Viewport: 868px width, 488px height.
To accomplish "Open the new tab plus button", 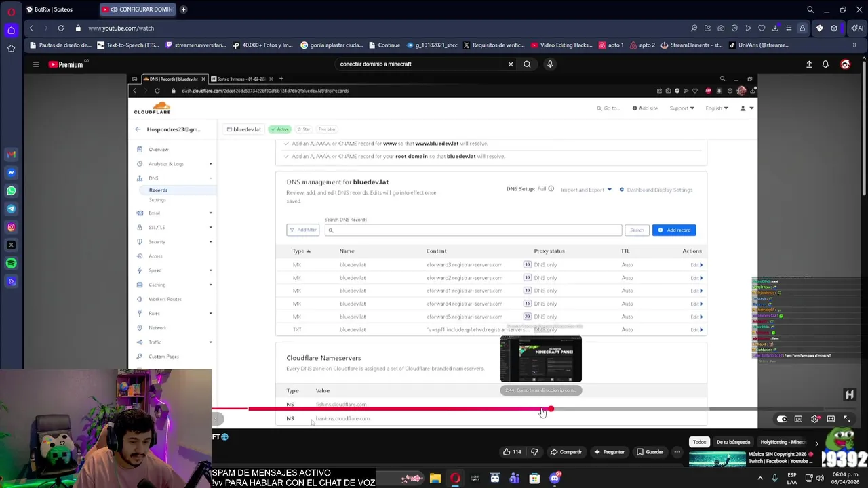I will 183,9.
